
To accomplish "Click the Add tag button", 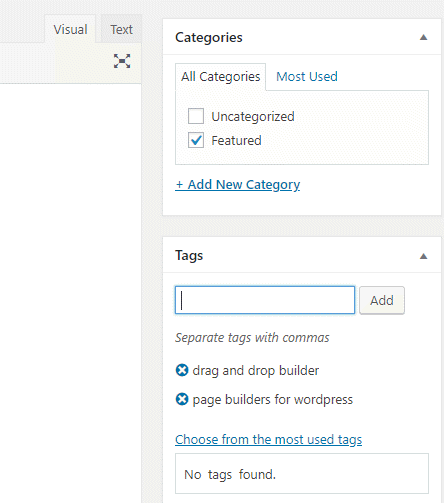I will (x=382, y=300).
